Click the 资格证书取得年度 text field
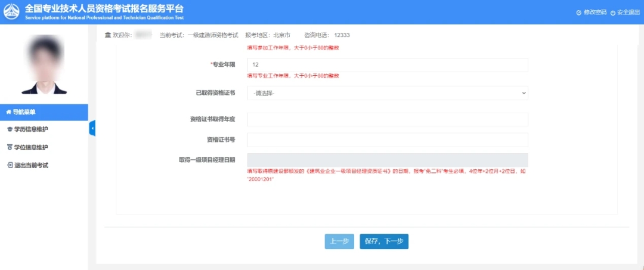 point(386,120)
